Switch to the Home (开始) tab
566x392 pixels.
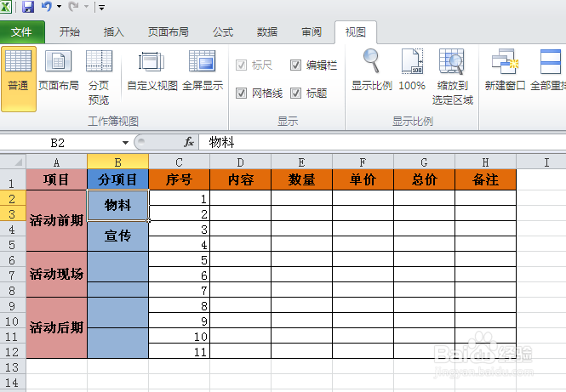(69, 32)
